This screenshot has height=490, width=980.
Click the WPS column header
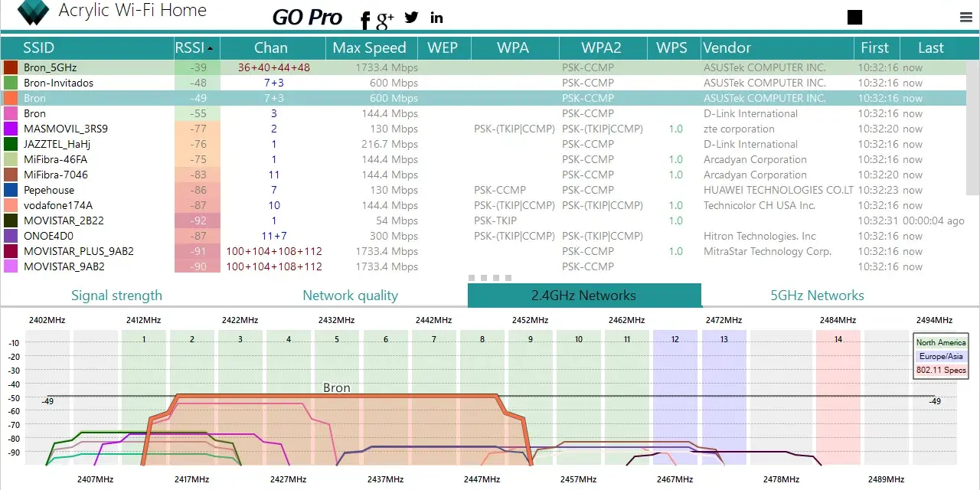(673, 47)
